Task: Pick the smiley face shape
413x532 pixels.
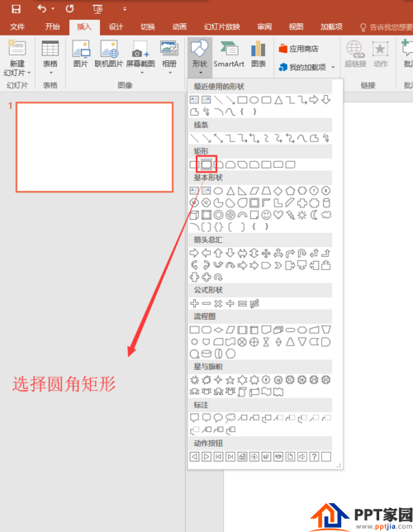Action: (267, 215)
